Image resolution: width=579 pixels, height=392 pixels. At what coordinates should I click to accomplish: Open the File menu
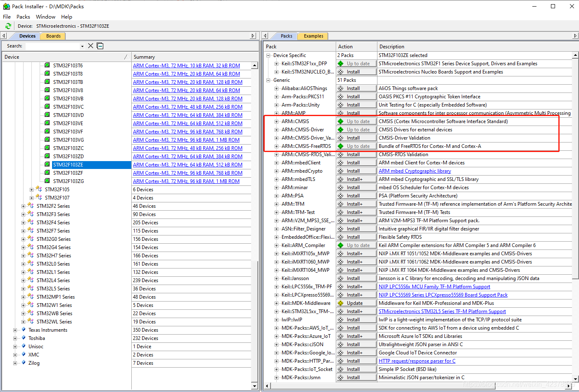coord(7,17)
